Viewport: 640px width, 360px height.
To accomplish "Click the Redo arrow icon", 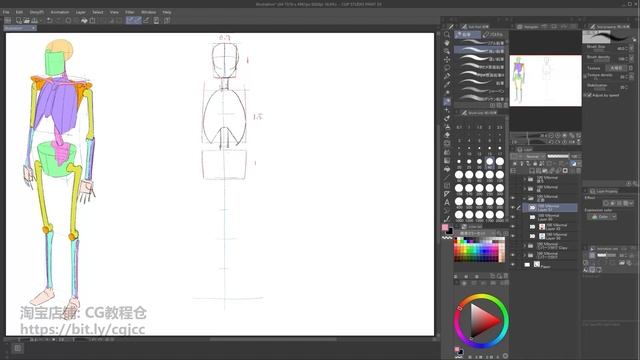I will pyautogui.click(x=58, y=20).
